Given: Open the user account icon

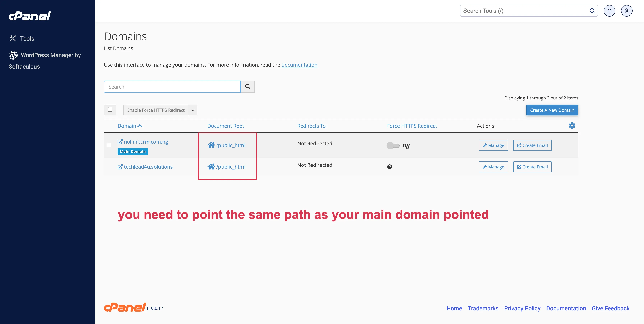Looking at the screenshot, I should coord(627,10).
